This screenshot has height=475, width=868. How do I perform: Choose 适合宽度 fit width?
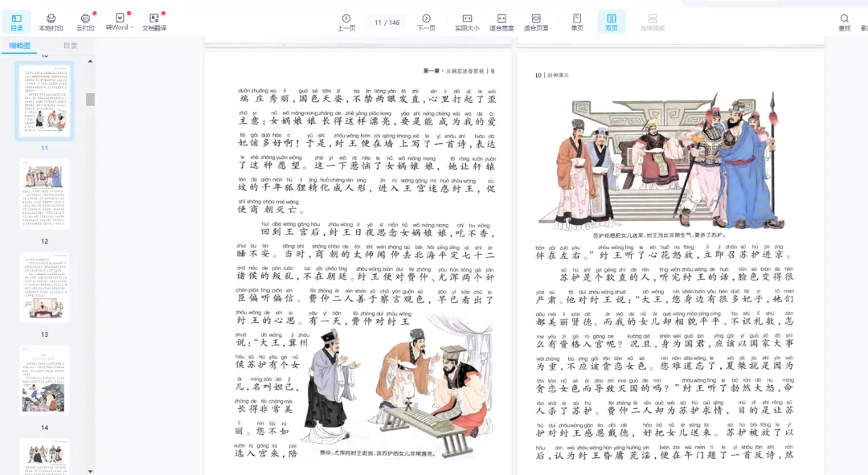pyautogui.click(x=502, y=23)
